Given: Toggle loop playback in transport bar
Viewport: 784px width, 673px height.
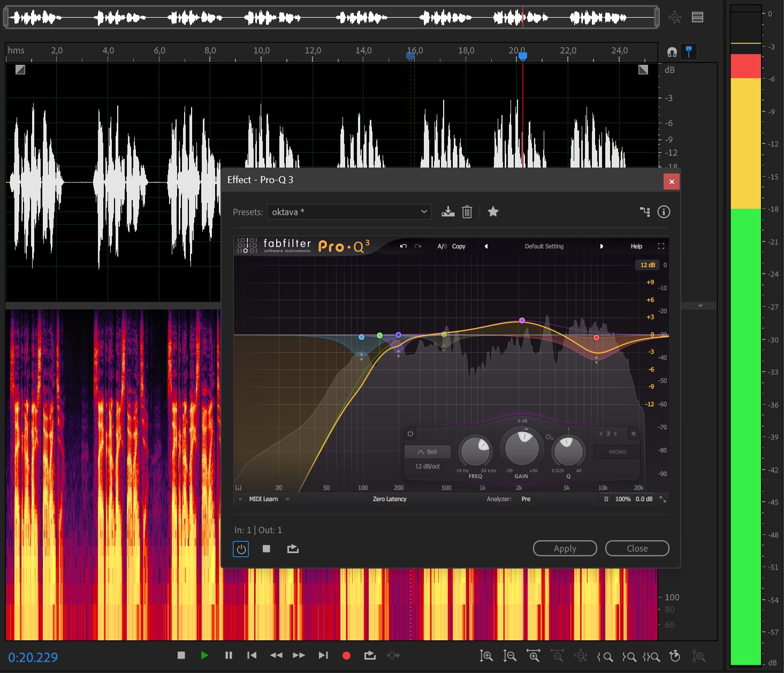Looking at the screenshot, I should (x=370, y=655).
